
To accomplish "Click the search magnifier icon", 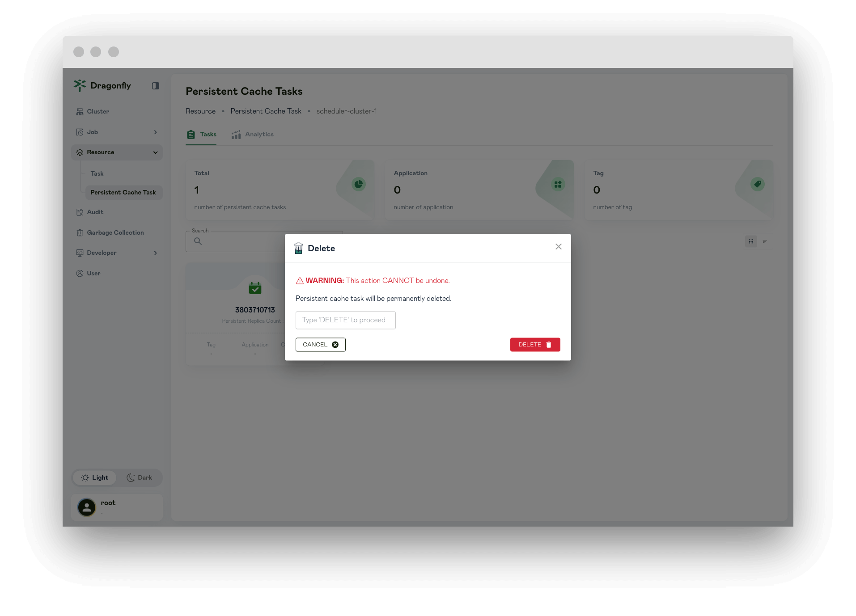I will [x=197, y=241].
